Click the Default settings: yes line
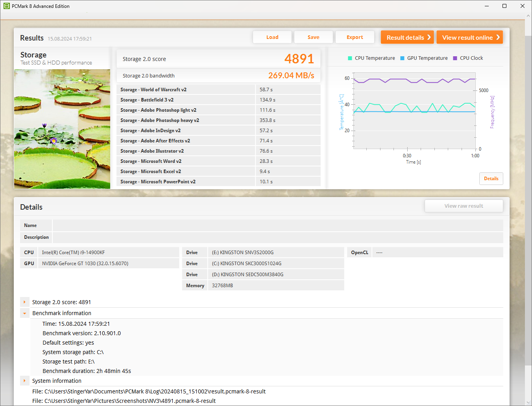 pos(68,343)
